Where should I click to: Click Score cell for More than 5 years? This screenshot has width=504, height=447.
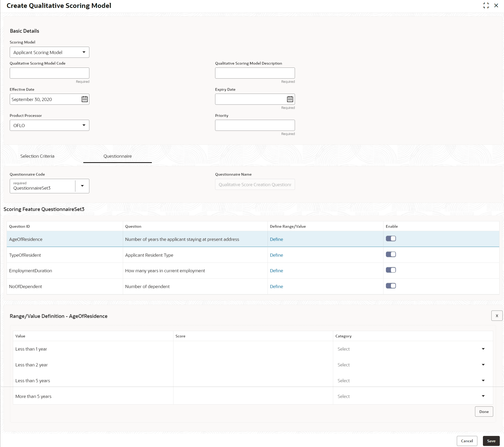coord(253,396)
